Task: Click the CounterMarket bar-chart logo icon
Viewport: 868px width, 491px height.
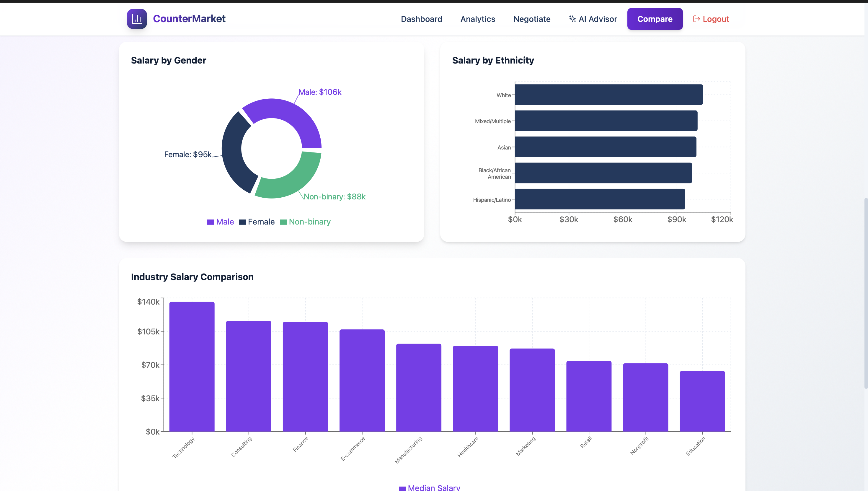Action: pyautogui.click(x=137, y=19)
